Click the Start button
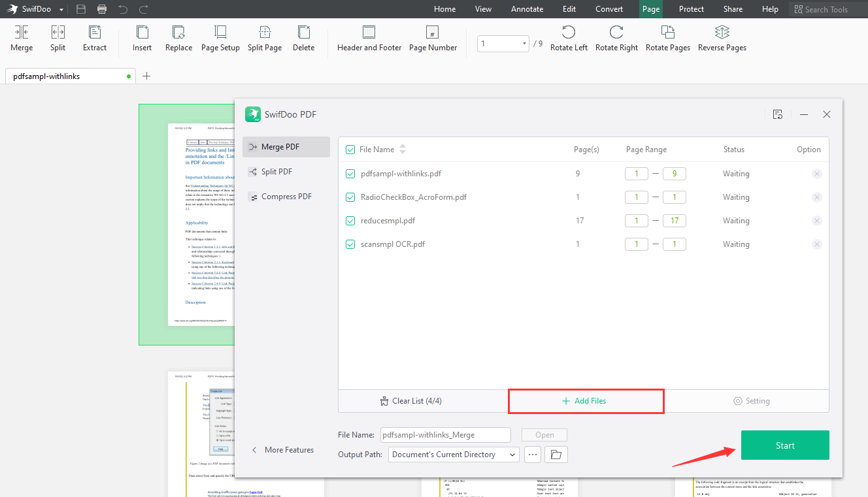 tap(785, 445)
